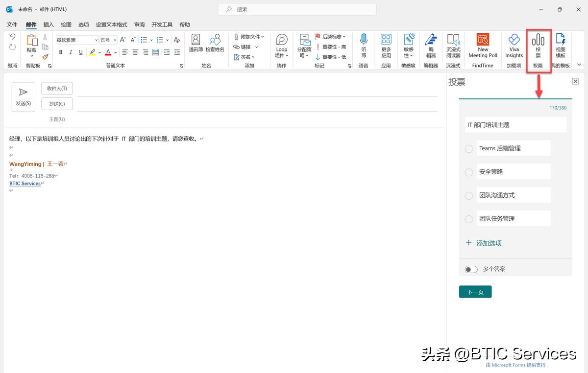
Task: Open the 签名 signature dropdown
Action: coord(245,56)
